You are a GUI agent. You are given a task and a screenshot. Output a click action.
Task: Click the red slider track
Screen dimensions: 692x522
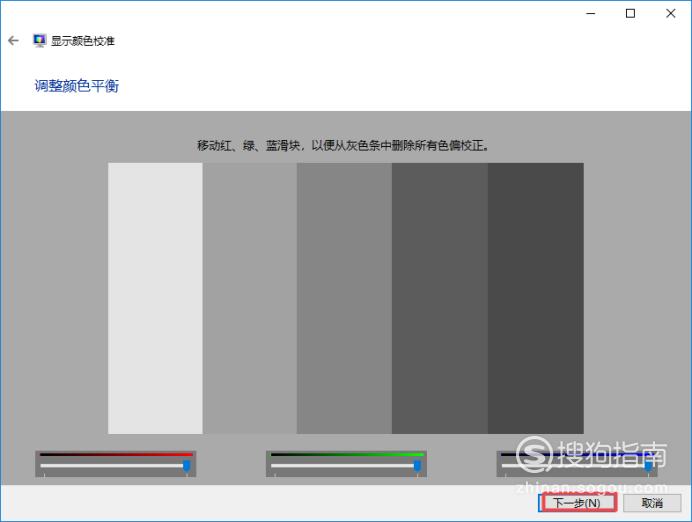pyautogui.click(x=116, y=466)
